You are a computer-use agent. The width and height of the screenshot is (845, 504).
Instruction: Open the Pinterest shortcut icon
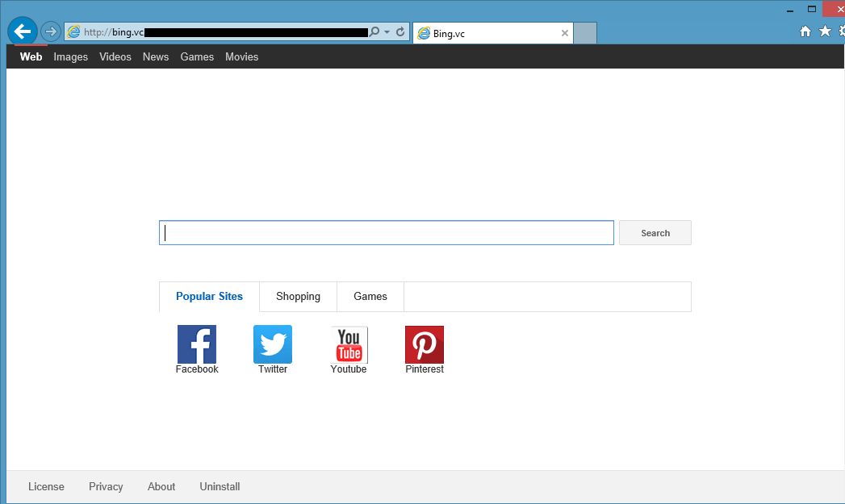click(425, 344)
